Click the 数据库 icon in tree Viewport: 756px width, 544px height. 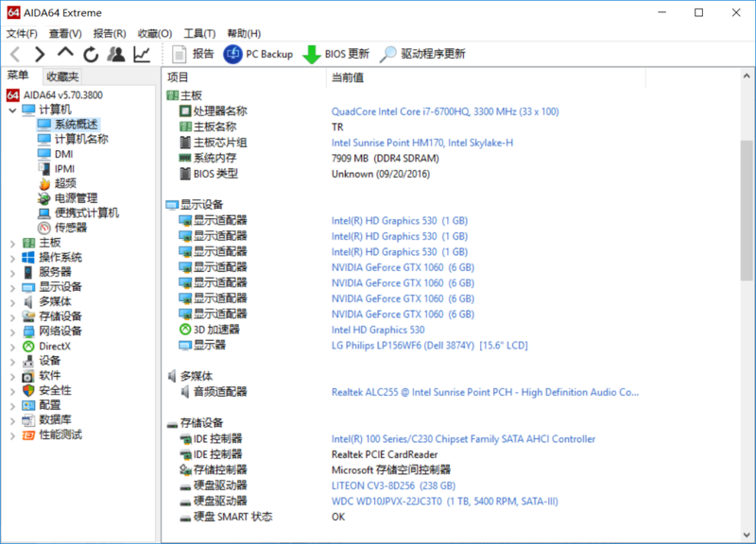click(x=28, y=420)
